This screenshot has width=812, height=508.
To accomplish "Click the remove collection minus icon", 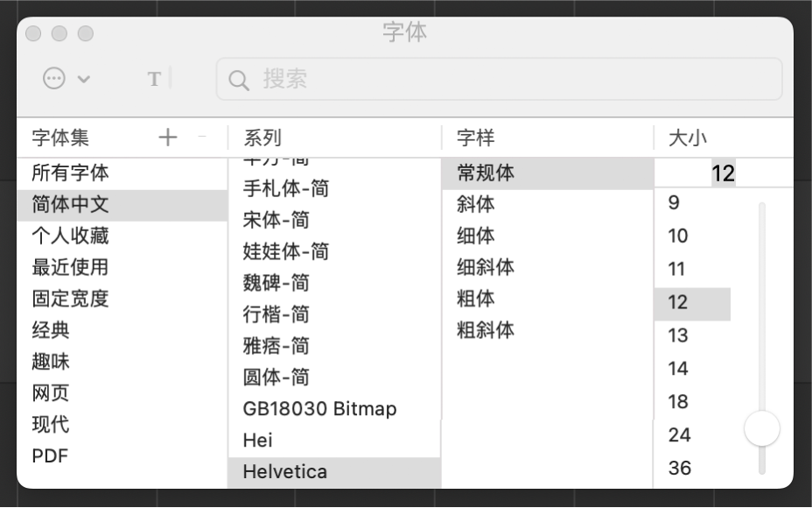I will (199, 137).
